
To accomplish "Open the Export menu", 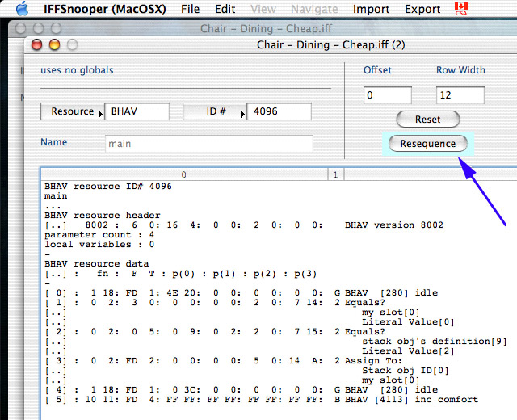I will coord(422,10).
